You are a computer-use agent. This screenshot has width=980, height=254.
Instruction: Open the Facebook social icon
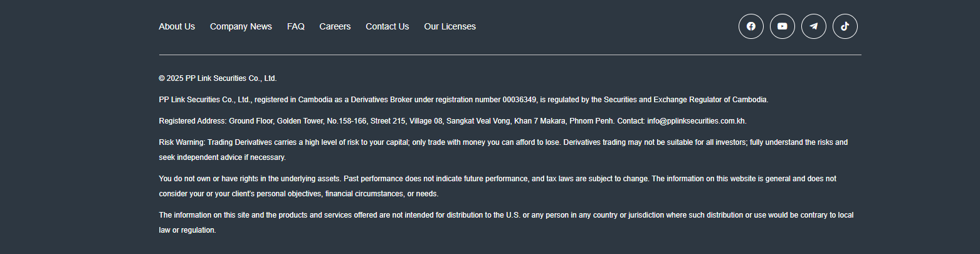point(751,26)
